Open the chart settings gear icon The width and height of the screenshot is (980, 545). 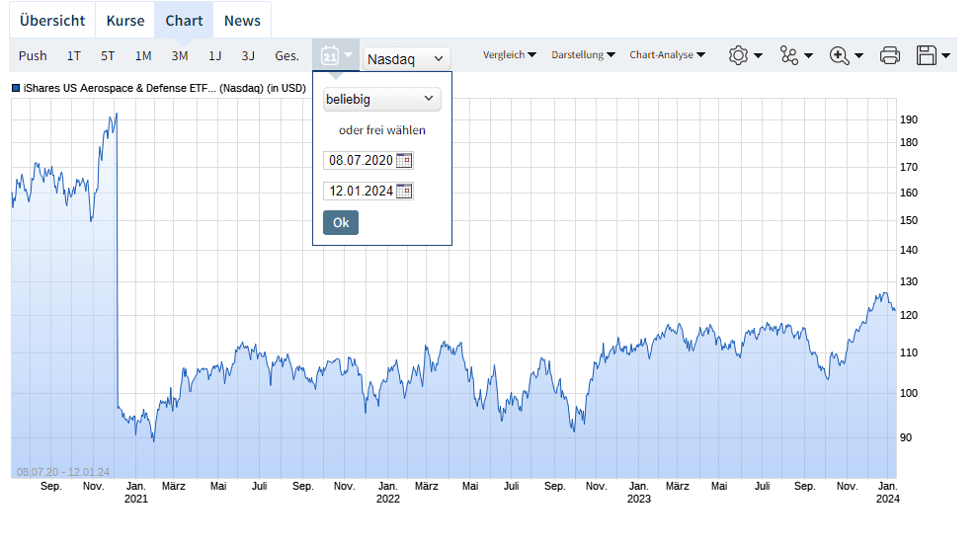point(738,55)
